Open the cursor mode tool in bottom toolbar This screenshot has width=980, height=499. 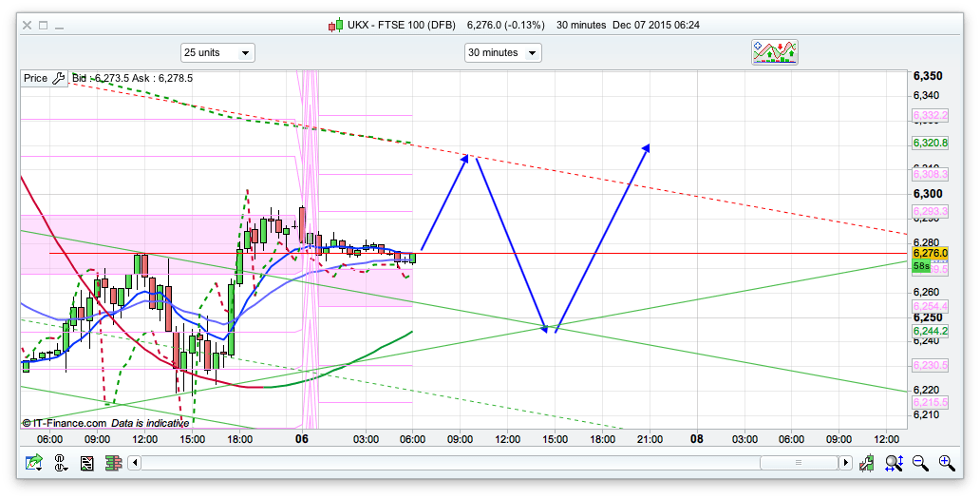pyautogui.click(x=60, y=463)
